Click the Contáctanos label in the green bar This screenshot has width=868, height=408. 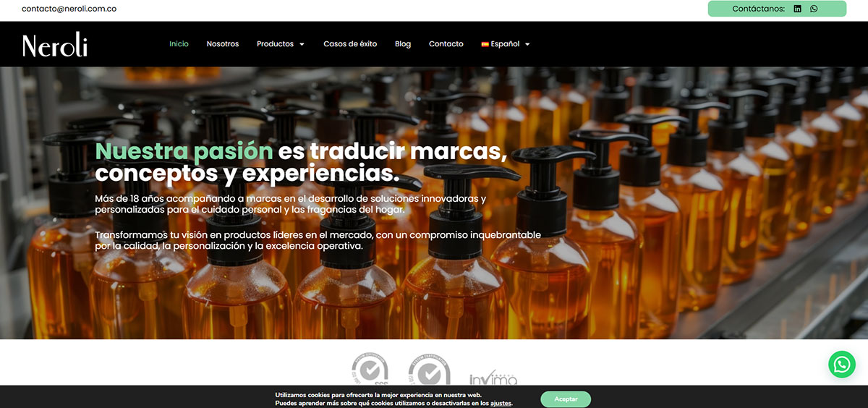(x=758, y=9)
